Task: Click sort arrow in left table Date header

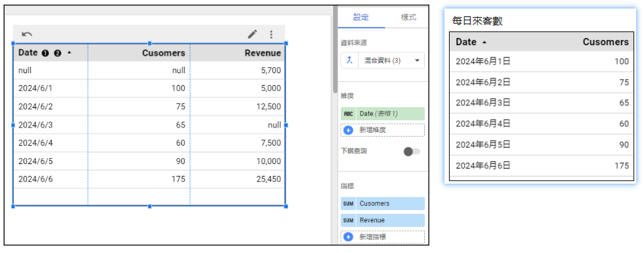Action: [x=69, y=53]
